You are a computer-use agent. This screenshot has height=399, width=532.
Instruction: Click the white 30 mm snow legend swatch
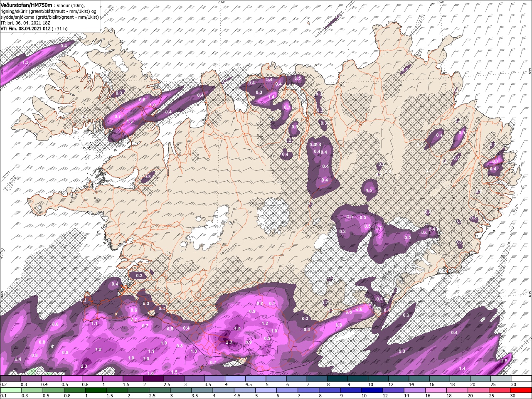pos(521,379)
